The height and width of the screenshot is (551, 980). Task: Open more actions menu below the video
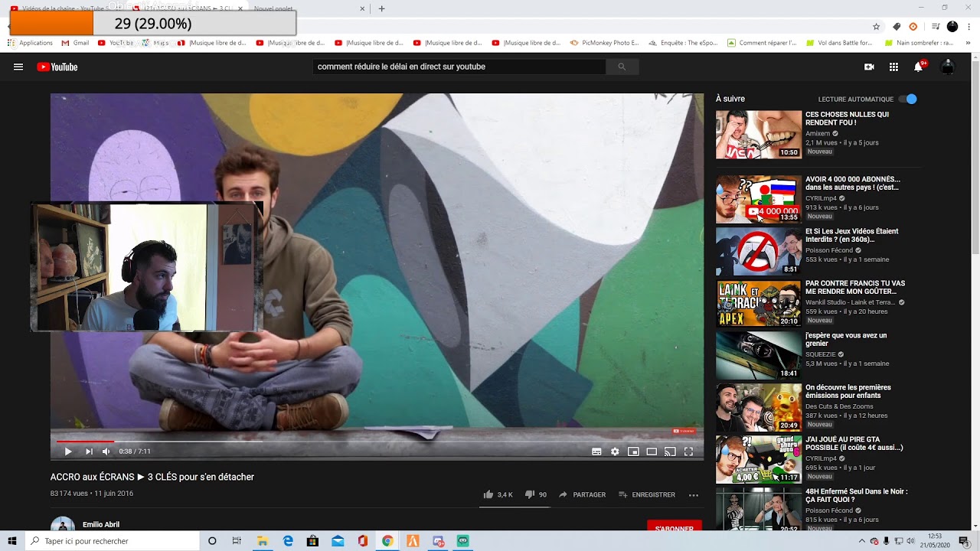[694, 495]
